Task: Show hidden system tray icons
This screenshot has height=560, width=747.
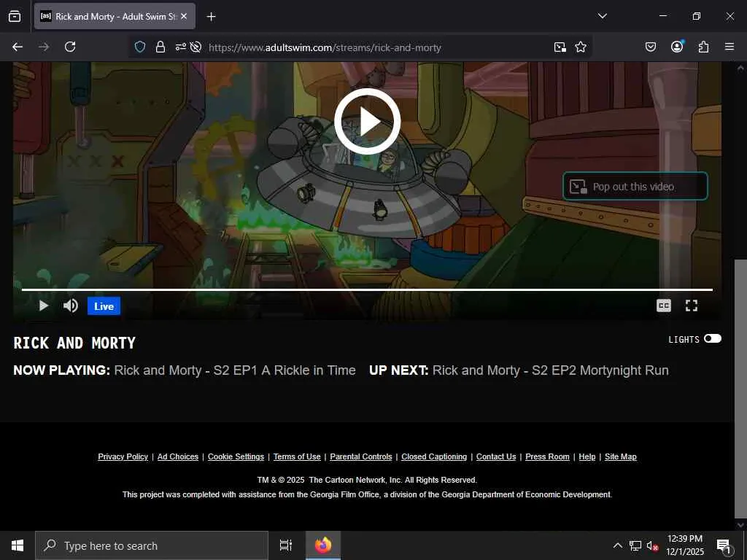Action: [x=617, y=545]
